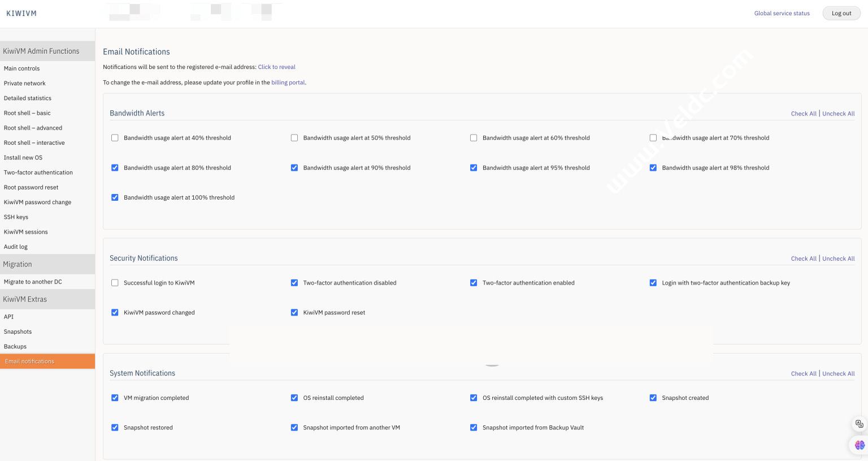Click the Click to reveal link

point(276,67)
